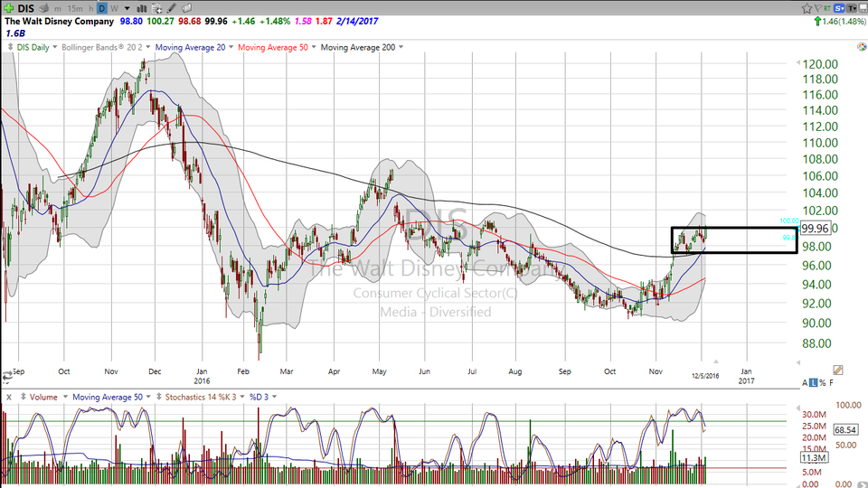Click the 2/14/2017 date value

(357, 21)
